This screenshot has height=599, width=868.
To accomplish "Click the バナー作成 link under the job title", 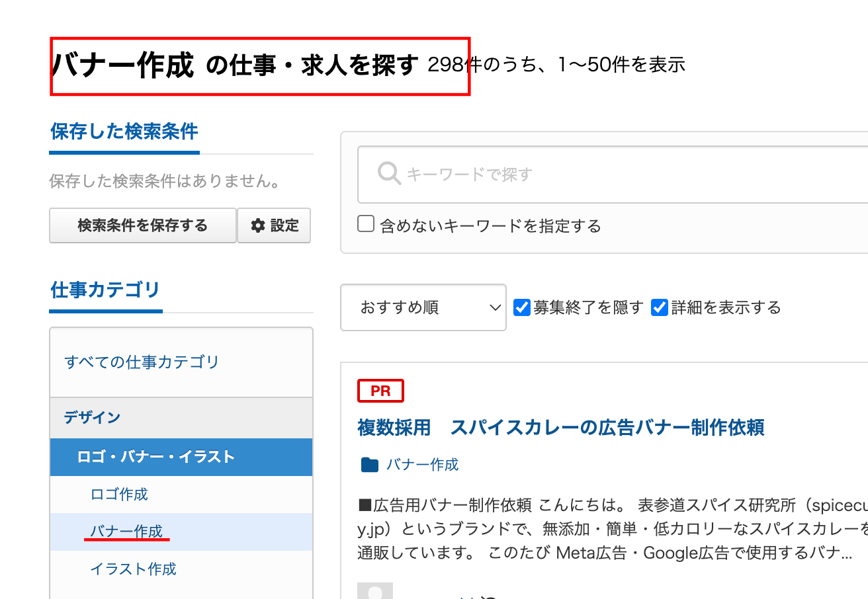I will pos(422,464).
